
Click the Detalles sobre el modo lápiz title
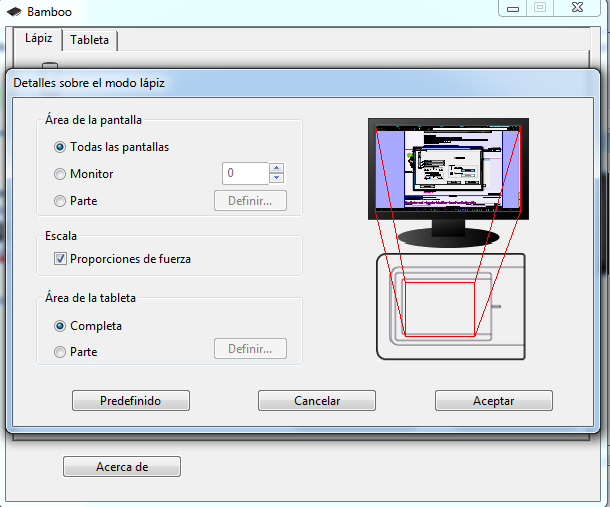(x=89, y=83)
